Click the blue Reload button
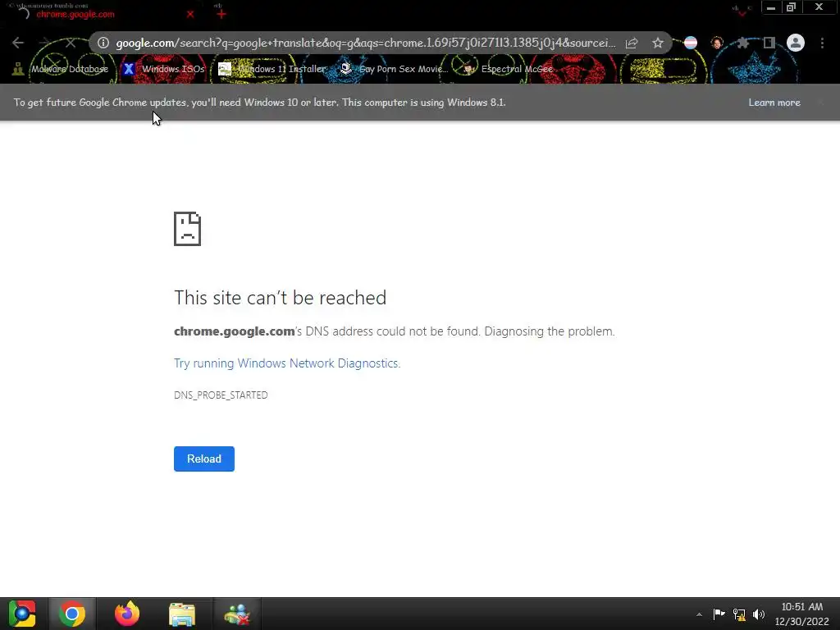 click(204, 459)
